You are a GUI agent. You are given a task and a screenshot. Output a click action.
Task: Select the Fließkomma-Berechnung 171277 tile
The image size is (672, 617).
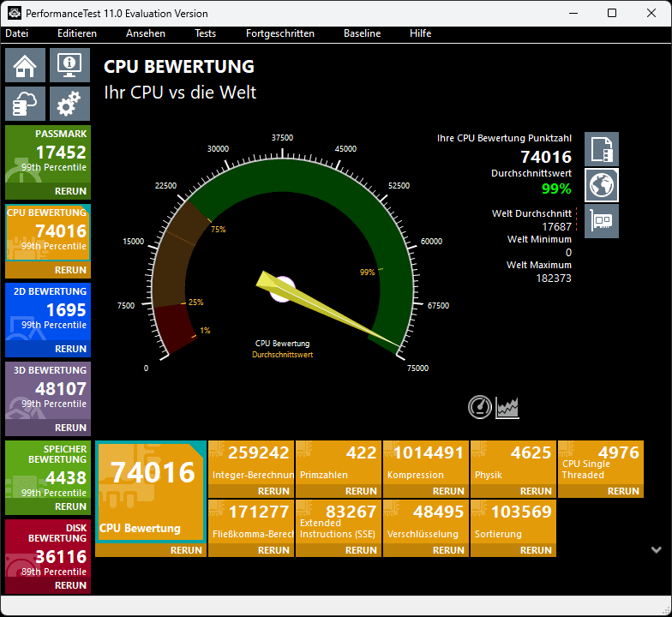click(251, 522)
